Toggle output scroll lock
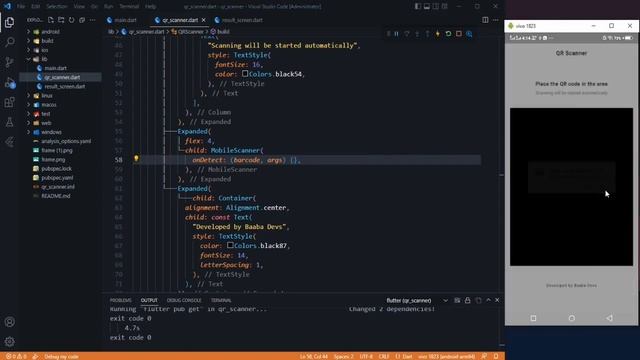The height and width of the screenshot is (360, 640). click(468, 300)
